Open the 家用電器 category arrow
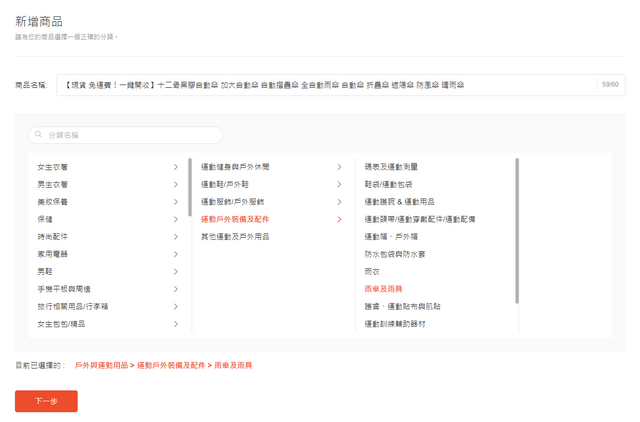 176,254
